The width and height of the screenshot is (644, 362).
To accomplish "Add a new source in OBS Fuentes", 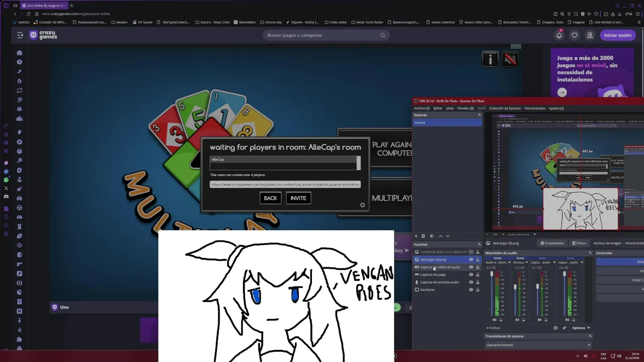I will pos(416,236).
